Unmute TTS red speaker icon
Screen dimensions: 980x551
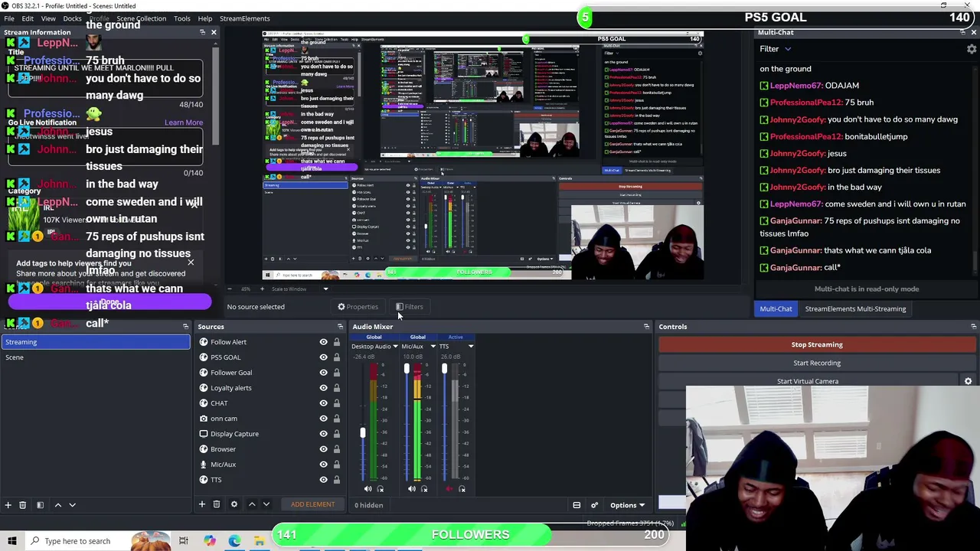[x=449, y=489]
